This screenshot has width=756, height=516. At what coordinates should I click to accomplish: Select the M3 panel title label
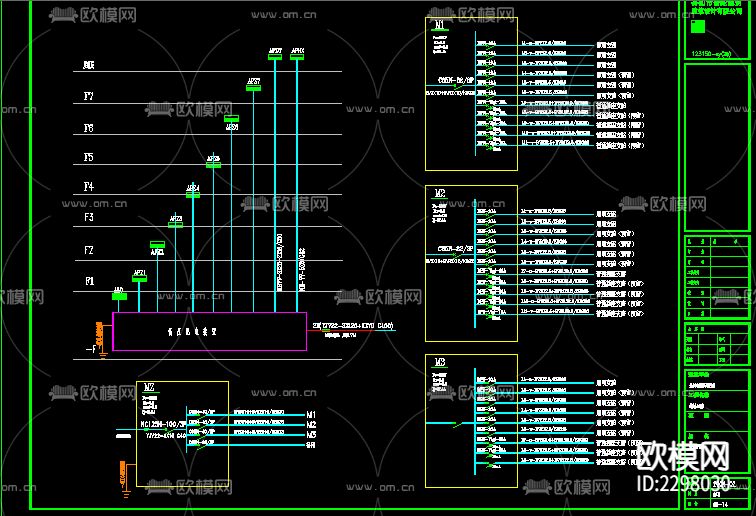click(x=440, y=362)
